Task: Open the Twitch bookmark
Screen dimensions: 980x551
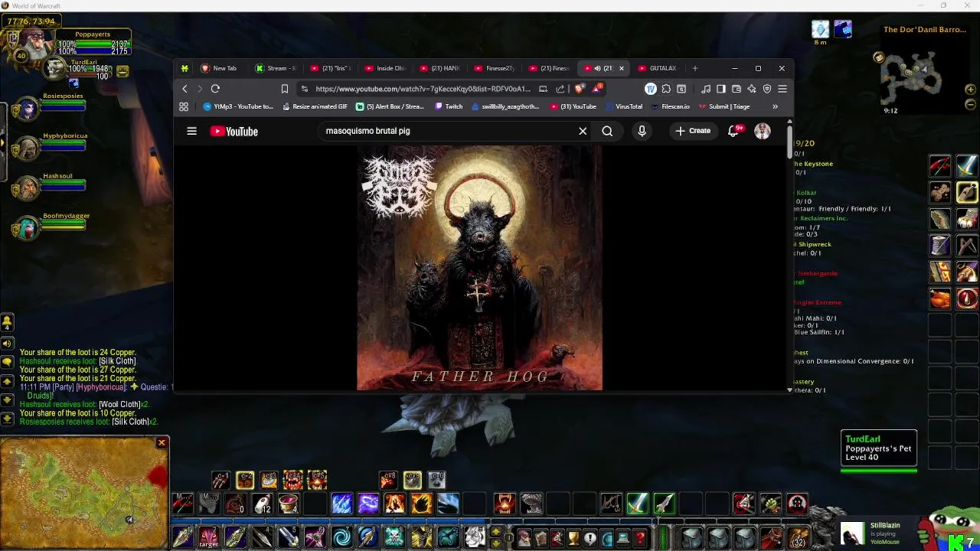Action: tap(449, 106)
